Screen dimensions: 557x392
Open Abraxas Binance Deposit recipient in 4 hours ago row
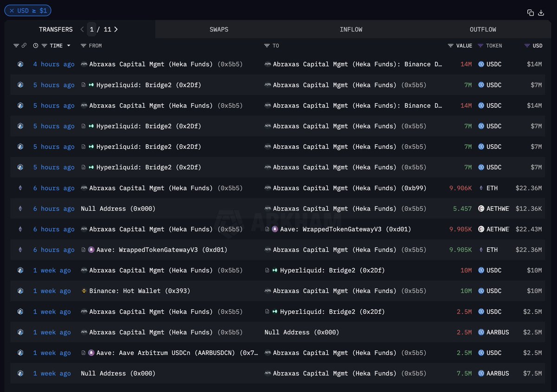point(357,64)
